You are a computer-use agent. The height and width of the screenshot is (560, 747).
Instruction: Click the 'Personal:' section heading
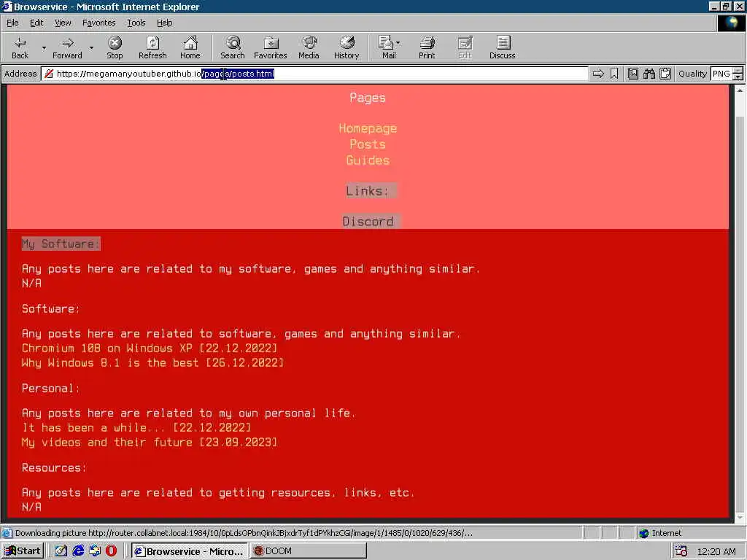click(50, 389)
